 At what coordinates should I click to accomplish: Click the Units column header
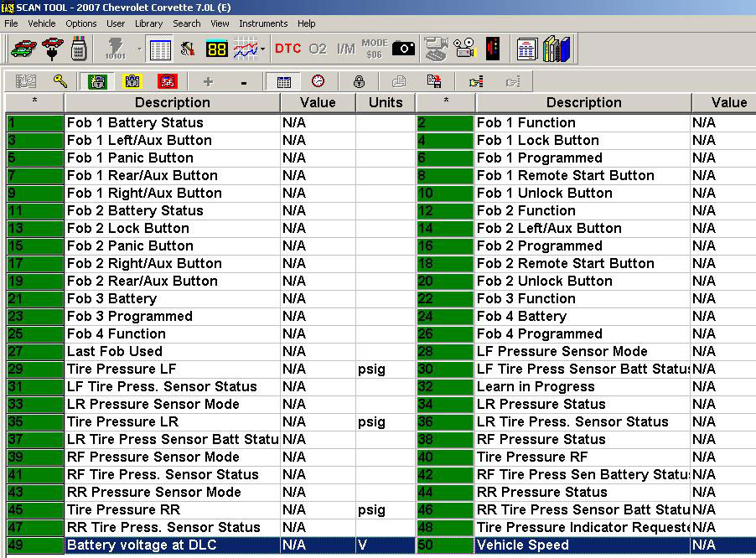click(386, 102)
